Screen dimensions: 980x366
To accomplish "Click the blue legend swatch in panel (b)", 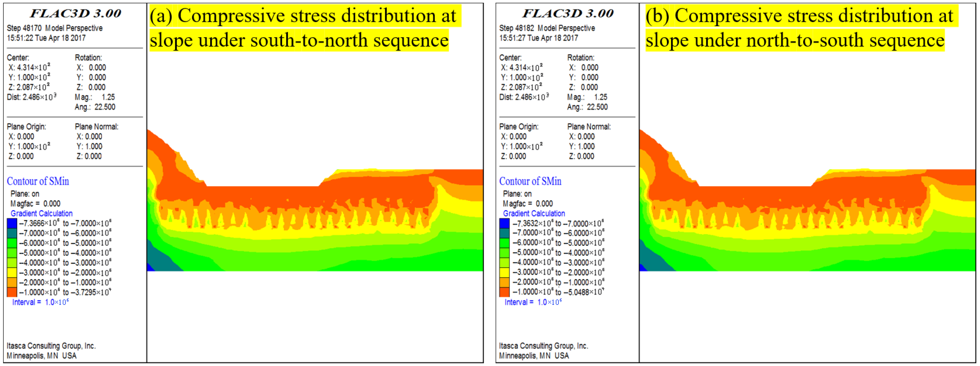I will (x=504, y=223).
